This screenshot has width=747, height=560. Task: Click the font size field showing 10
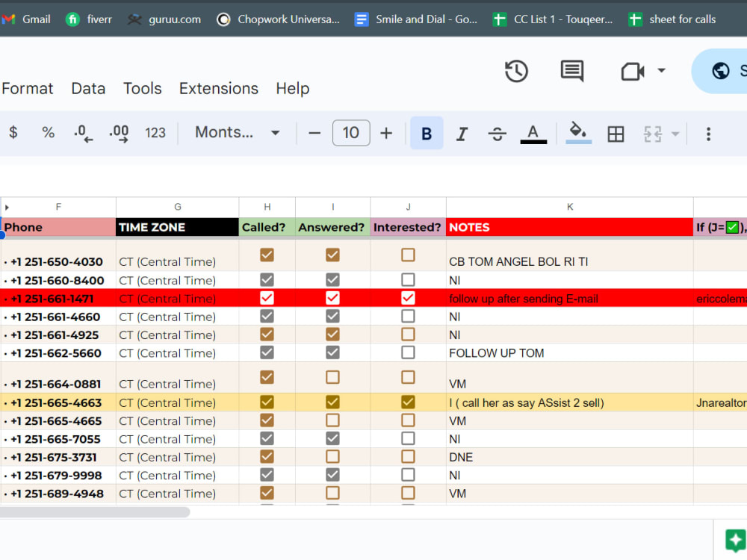(x=351, y=133)
